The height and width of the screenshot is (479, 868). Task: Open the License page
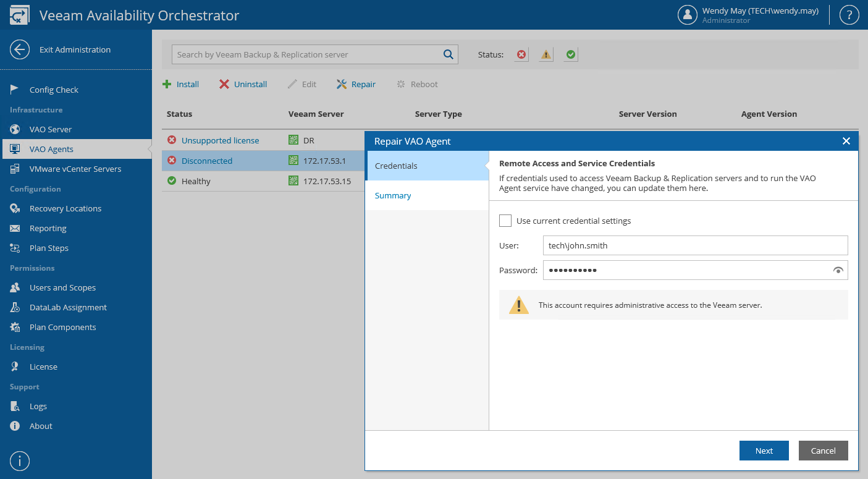point(43,367)
